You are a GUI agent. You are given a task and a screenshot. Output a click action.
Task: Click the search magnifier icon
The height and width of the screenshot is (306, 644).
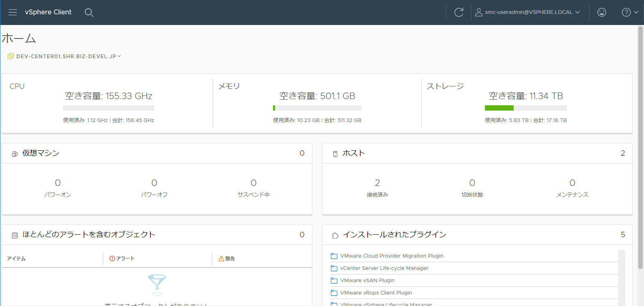pyautogui.click(x=89, y=13)
